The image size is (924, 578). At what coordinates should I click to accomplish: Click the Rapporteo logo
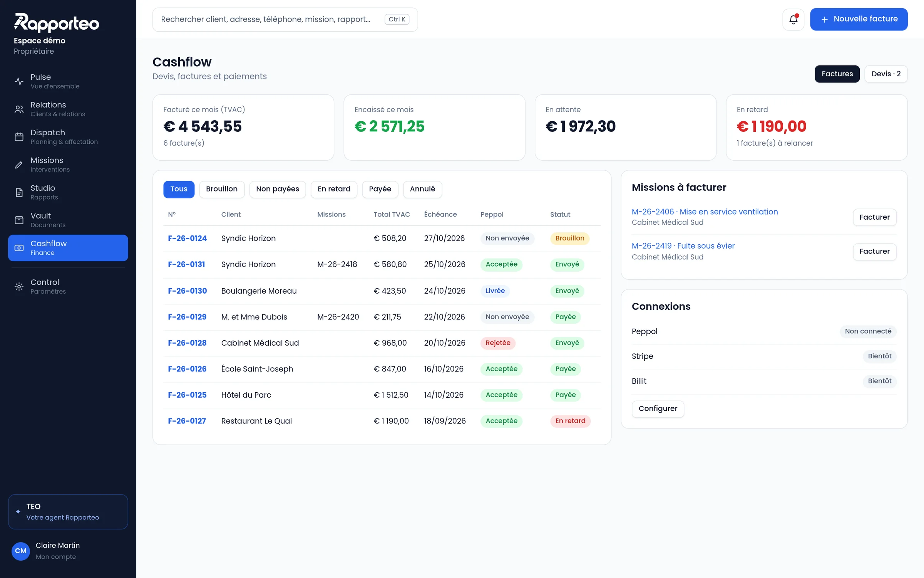click(x=57, y=23)
